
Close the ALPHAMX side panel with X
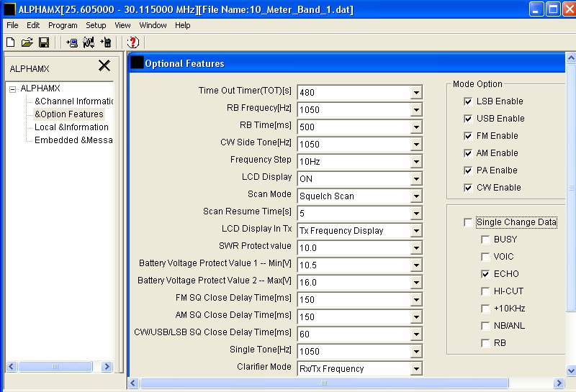104,66
